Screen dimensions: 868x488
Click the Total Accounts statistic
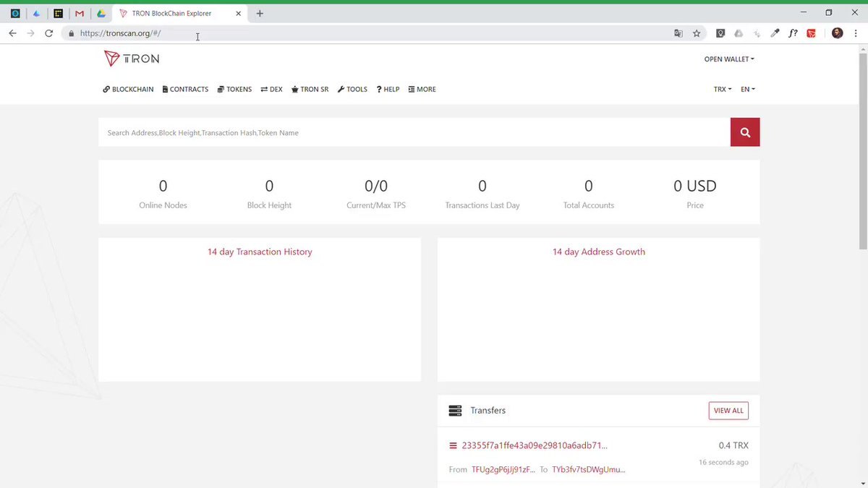(589, 194)
